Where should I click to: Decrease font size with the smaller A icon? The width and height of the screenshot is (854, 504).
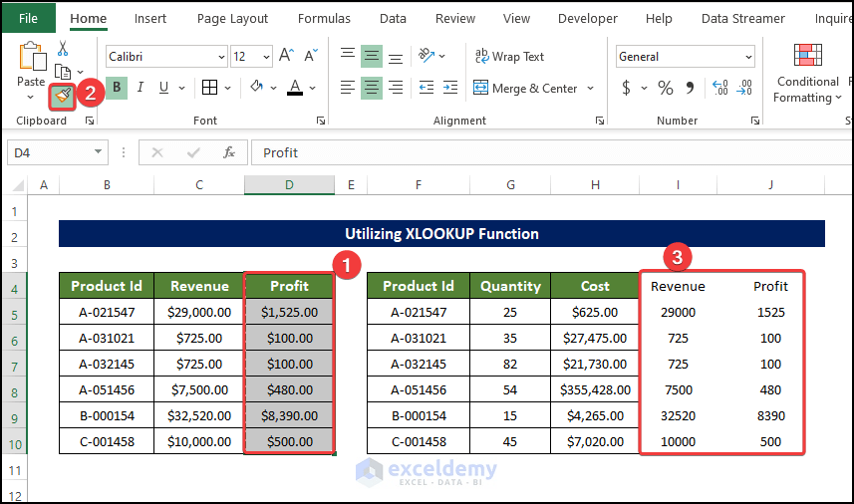pyautogui.click(x=311, y=56)
